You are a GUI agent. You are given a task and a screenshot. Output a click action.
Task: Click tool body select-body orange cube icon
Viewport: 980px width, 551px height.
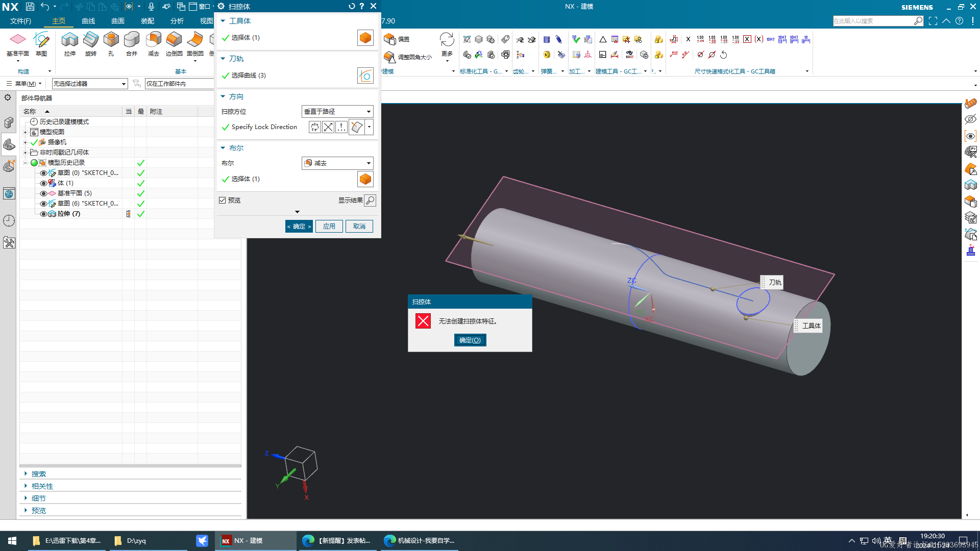[365, 38]
